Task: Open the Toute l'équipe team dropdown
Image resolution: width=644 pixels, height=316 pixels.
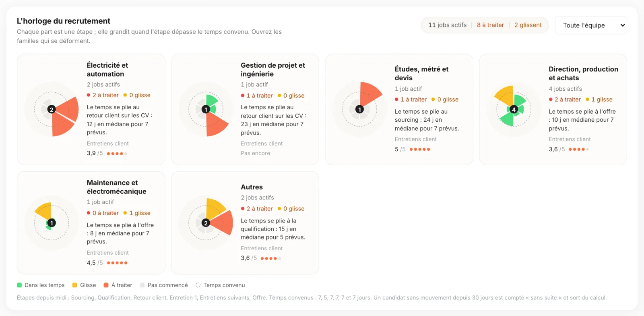Action: click(590, 25)
